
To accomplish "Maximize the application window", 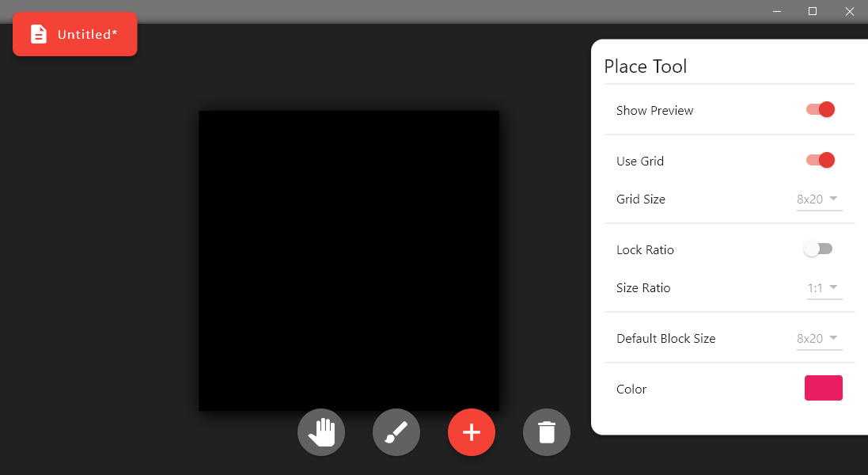I will click(812, 11).
